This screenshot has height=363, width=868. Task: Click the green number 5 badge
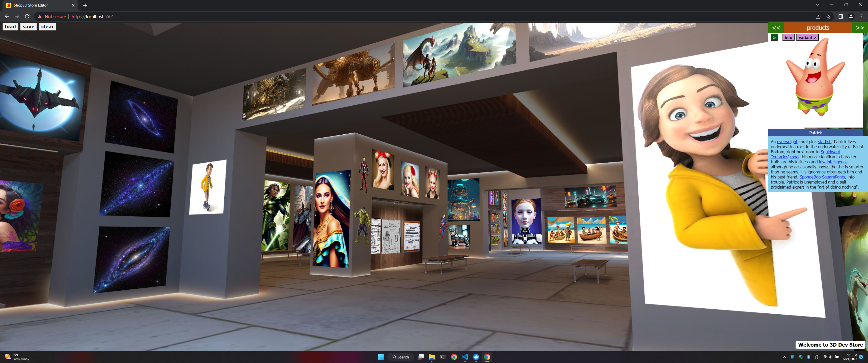click(x=774, y=37)
